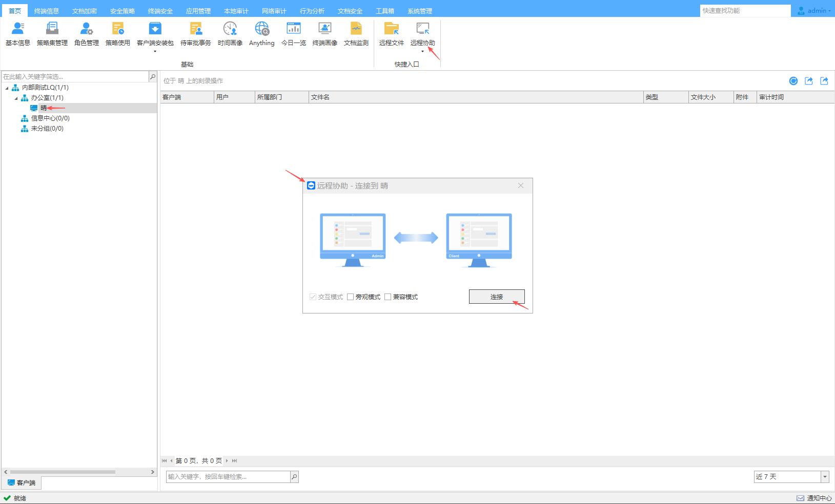Open the 系统管理 ribbon tab
This screenshot has width=835, height=504.
[x=419, y=11]
